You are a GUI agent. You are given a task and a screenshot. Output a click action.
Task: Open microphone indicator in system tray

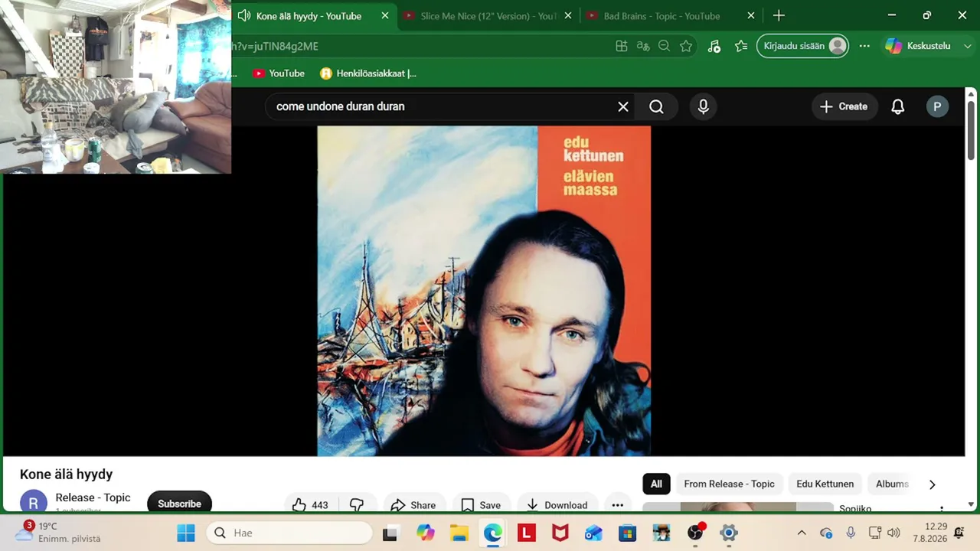(851, 533)
